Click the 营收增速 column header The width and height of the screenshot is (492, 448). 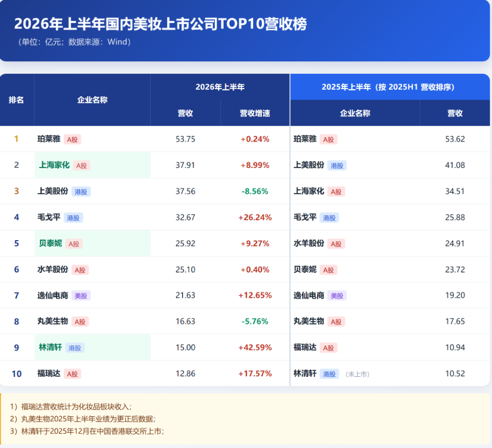(x=255, y=113)
